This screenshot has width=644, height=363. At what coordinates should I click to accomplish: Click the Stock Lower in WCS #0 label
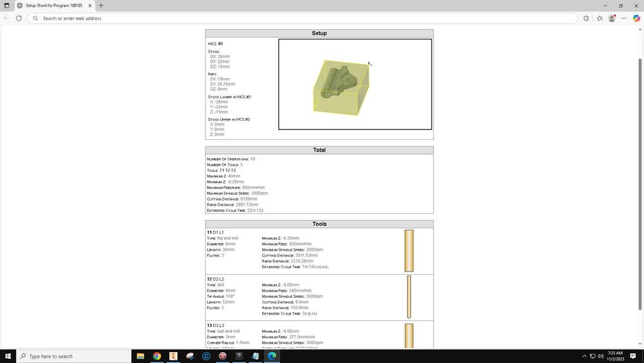230,97
